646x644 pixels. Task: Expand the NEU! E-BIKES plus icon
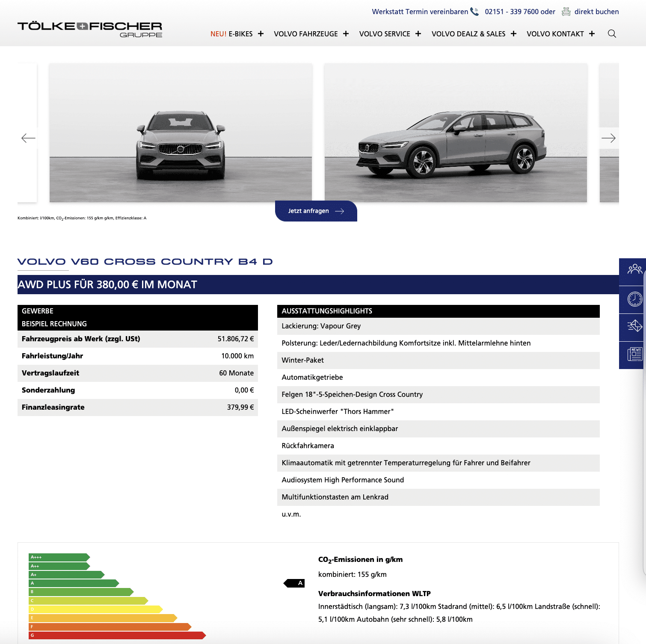(261, 34)
